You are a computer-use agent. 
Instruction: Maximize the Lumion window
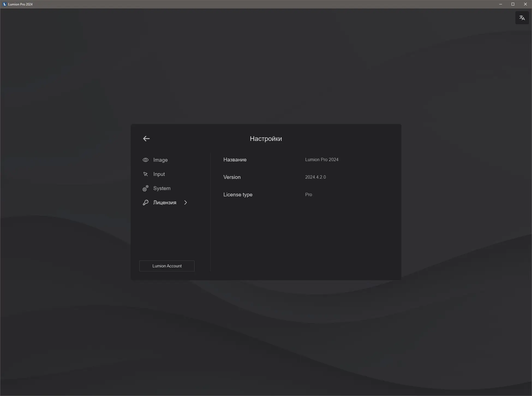513,4
